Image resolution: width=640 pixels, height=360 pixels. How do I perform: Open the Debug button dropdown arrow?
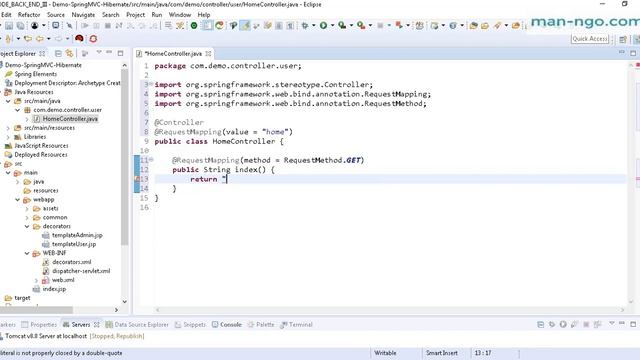[x=313, y=26]
